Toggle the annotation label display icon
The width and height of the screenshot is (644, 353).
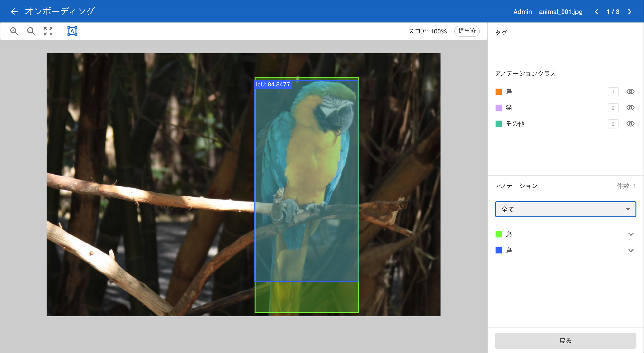pyautogui.click(x=72, y=31)
